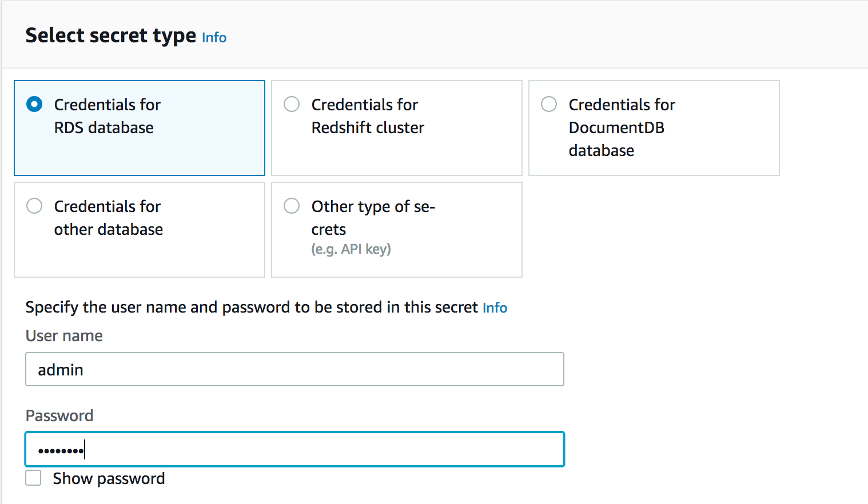The width and height of the screenshot is (868, 504).
Task: Click the 'Credentials for RDS database' label text
Action: [107, 116]
